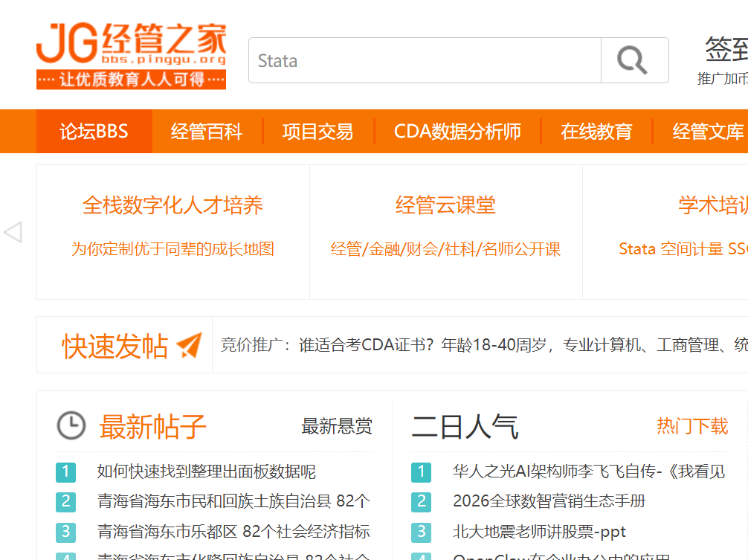This screenshot has width=748, height=560.
Task: Open the 全栈数字化人才培养 banner card
Action: pyautogui.click(x=173, y=205)
